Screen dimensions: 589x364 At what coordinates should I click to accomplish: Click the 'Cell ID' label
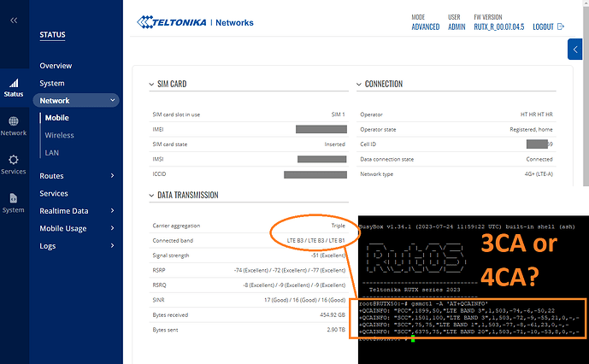pyautogui.click(x=368, y=144)
